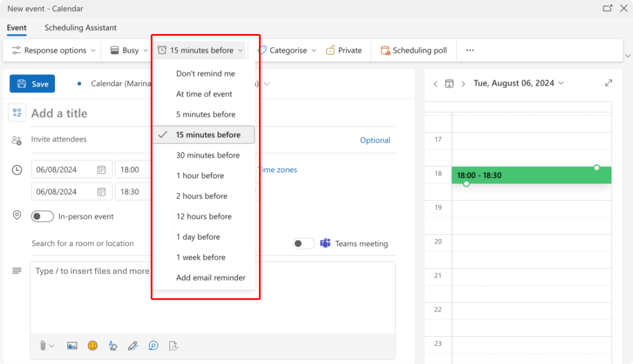Collapse the 15 minutes before reminder dropdown
The image size is (633, 364).
(x=200, y=51)
